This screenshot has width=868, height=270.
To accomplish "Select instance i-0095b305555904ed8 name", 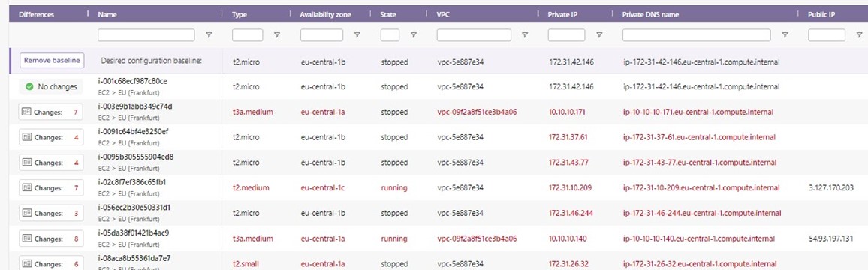I will (136, 157).
